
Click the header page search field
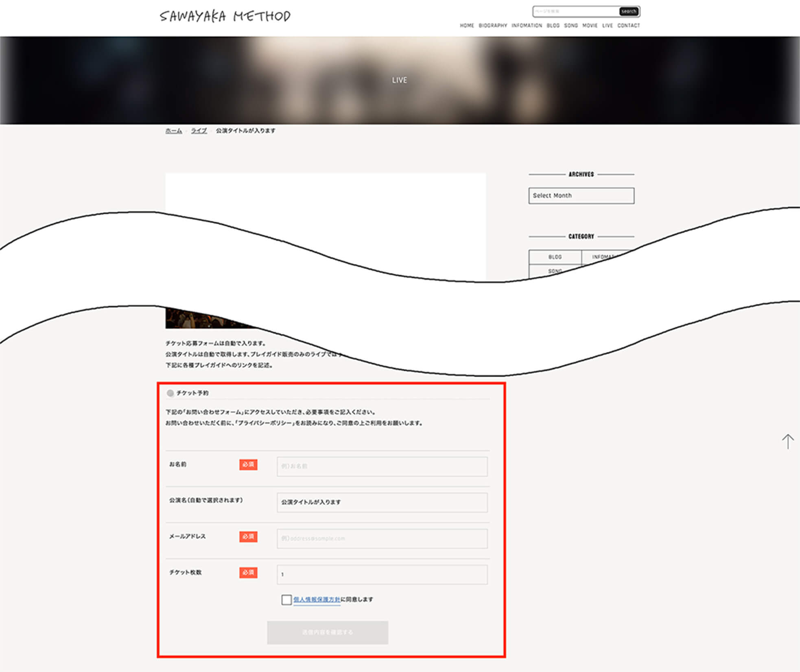click(575, 11)
